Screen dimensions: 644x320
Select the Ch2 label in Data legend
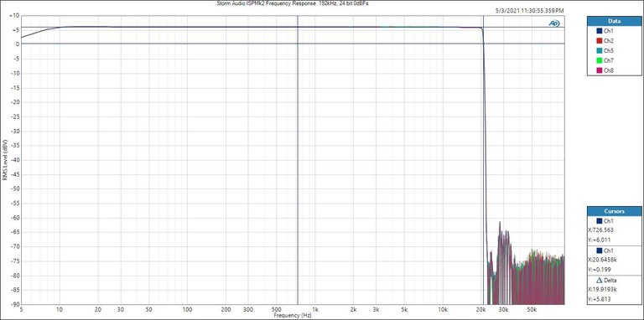point(609,40)
